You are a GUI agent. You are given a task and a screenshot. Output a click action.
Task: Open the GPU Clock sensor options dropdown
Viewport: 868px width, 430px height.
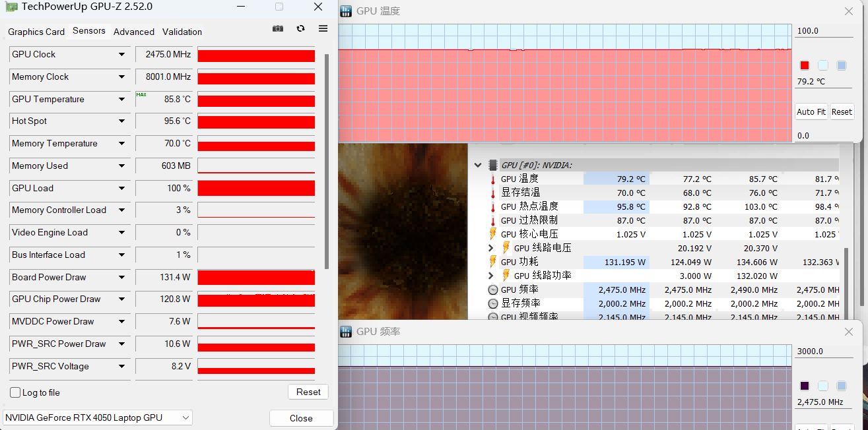pos(121,54)
